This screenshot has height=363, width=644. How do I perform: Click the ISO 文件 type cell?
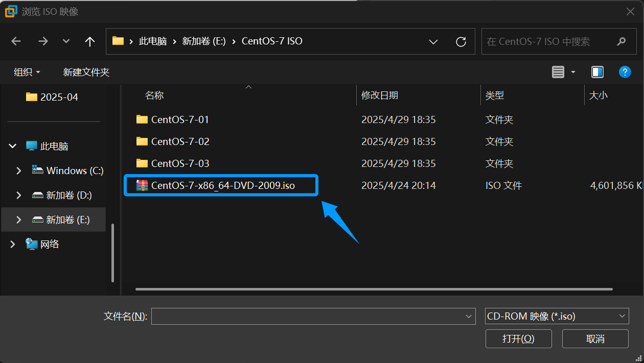503,185
